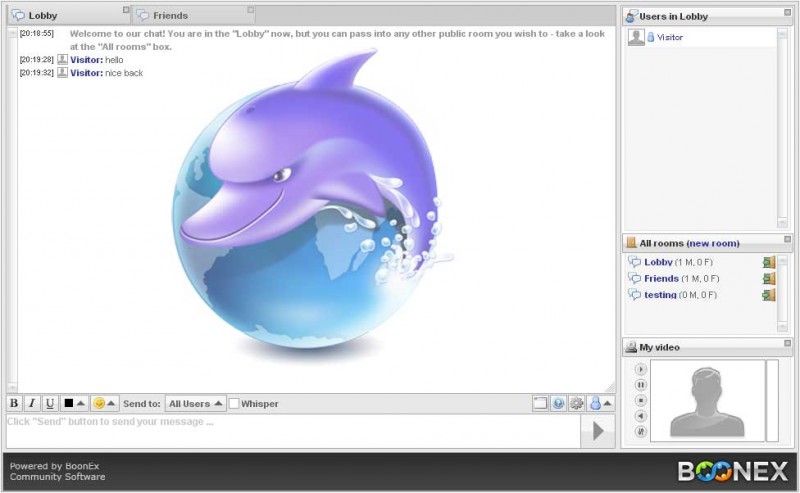Click the Users in Lobby header icon
This screenshot has height=493, width=800.
[x=632, y=16]
